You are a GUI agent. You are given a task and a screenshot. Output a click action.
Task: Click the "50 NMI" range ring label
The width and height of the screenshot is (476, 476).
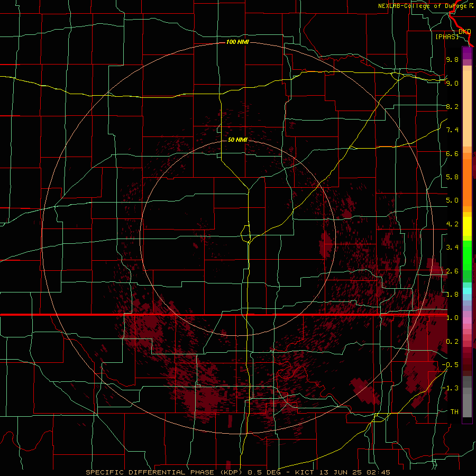[x=237, y=140]
